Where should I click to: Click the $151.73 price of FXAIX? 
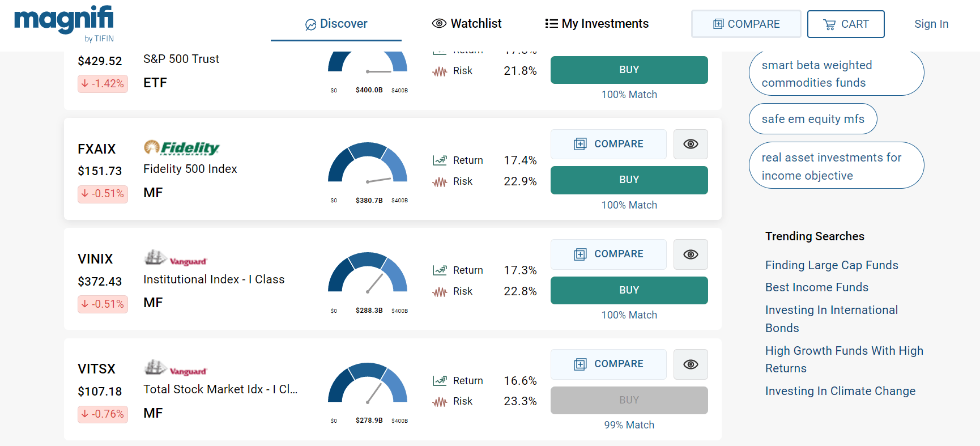[x=100, y=171]
